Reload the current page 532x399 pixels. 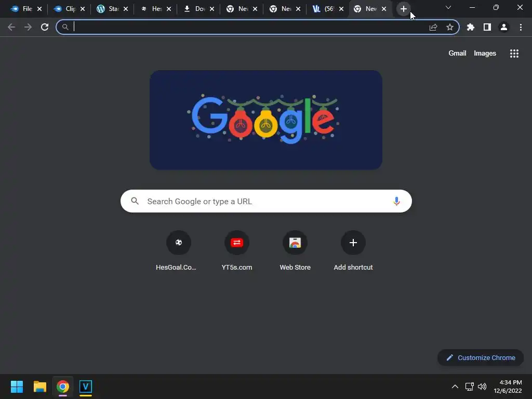[x=45, y=27]
